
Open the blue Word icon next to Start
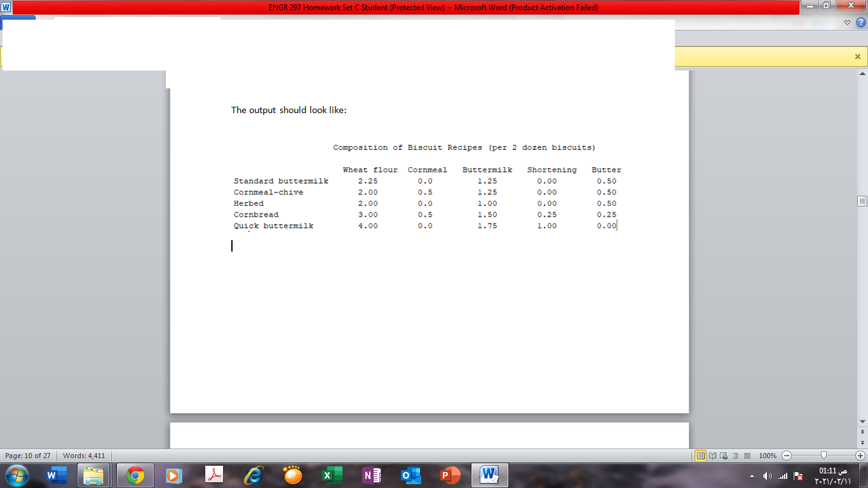[57, 475]
